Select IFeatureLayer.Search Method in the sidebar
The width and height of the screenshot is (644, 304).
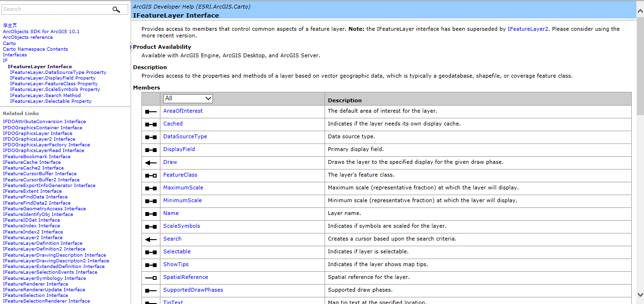point(44,95)
